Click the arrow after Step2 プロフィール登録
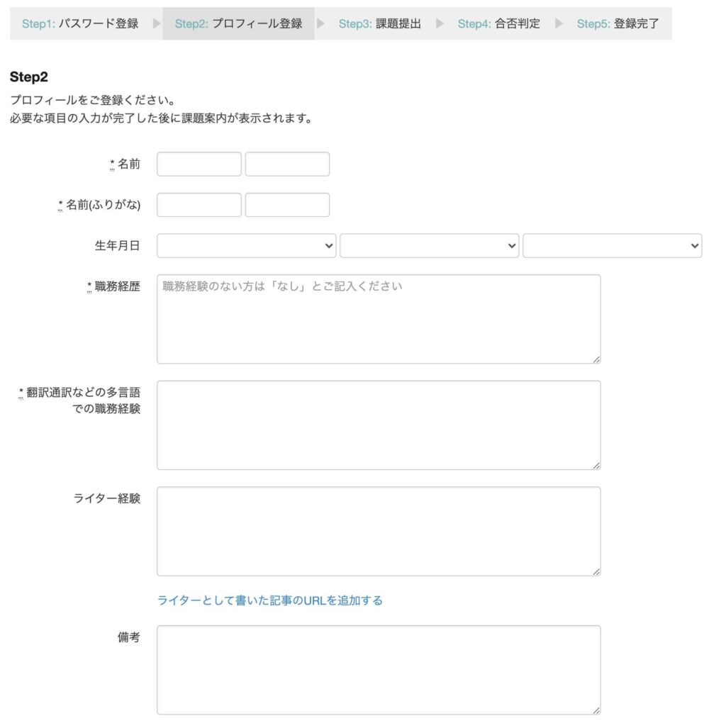726x728 pixels. click(320, 23)
